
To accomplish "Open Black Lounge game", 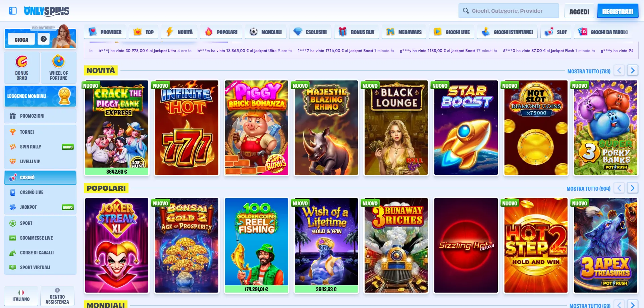I will (396, 128).
